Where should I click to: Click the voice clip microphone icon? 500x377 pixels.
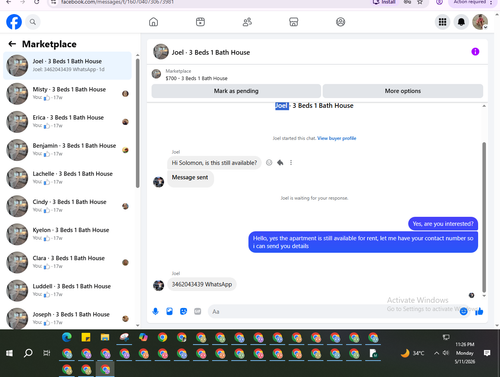[x=155, y=311]
